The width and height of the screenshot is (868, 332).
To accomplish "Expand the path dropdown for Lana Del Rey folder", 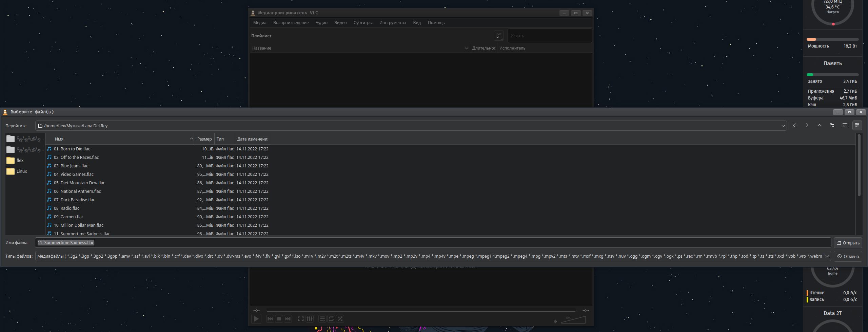I will click(x=783, y=126).
